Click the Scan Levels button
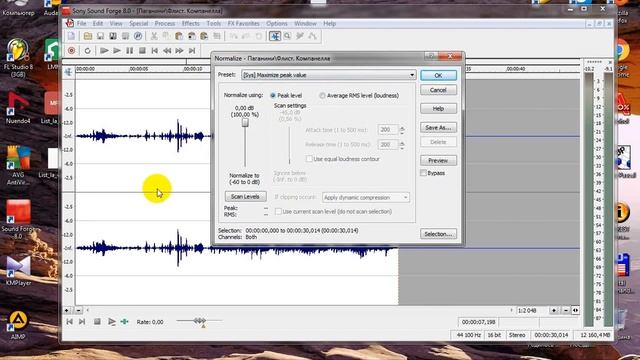 point(245,196)
